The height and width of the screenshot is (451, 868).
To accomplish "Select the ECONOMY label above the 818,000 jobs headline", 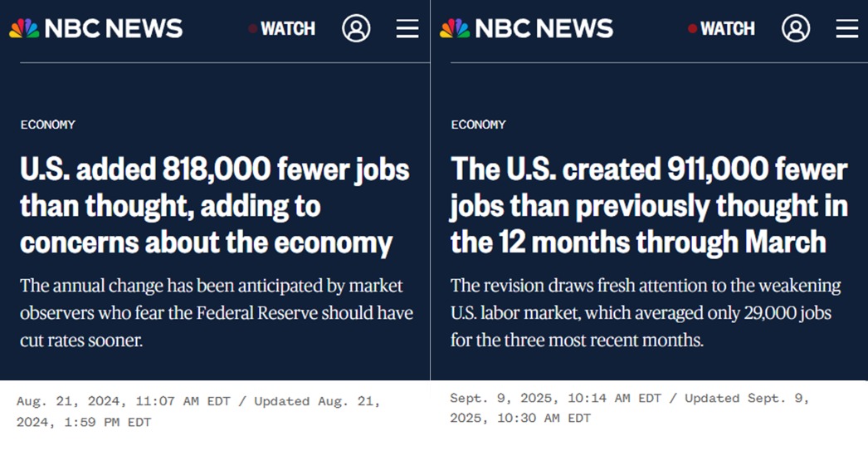I will [x=48, y=125].
